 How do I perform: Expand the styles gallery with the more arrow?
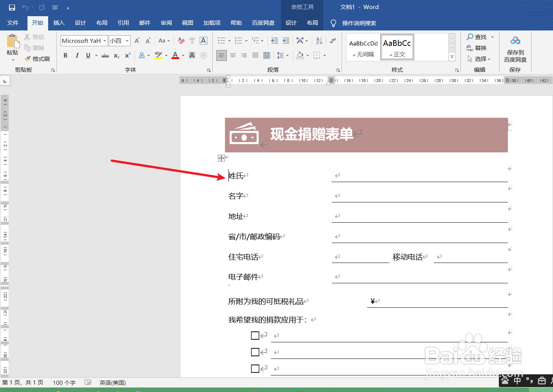tap(452, 57)
